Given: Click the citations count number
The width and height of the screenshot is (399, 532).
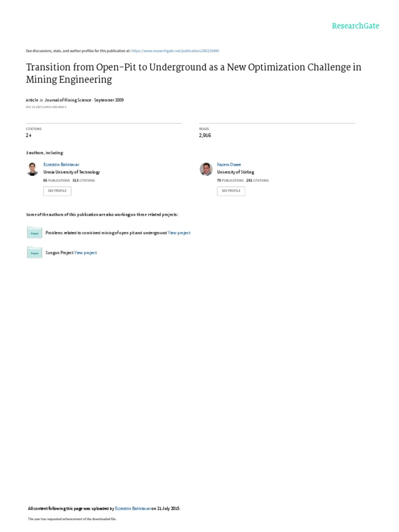Looking at the screenshot, I should click(29, 135).
